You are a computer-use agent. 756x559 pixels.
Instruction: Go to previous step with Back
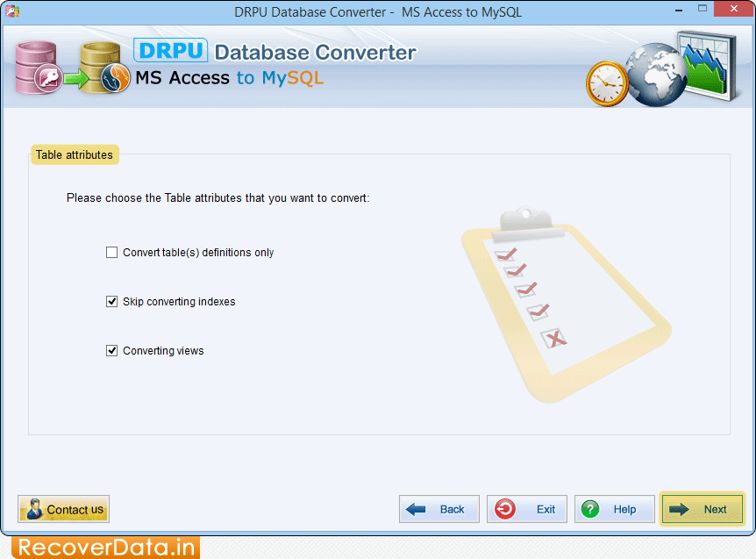tap(439, 509)
